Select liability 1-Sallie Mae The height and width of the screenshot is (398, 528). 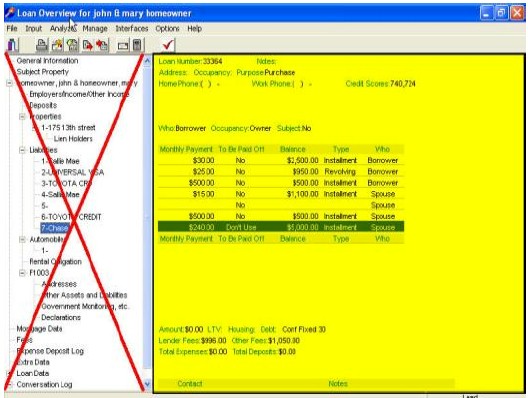coord(60,161)
